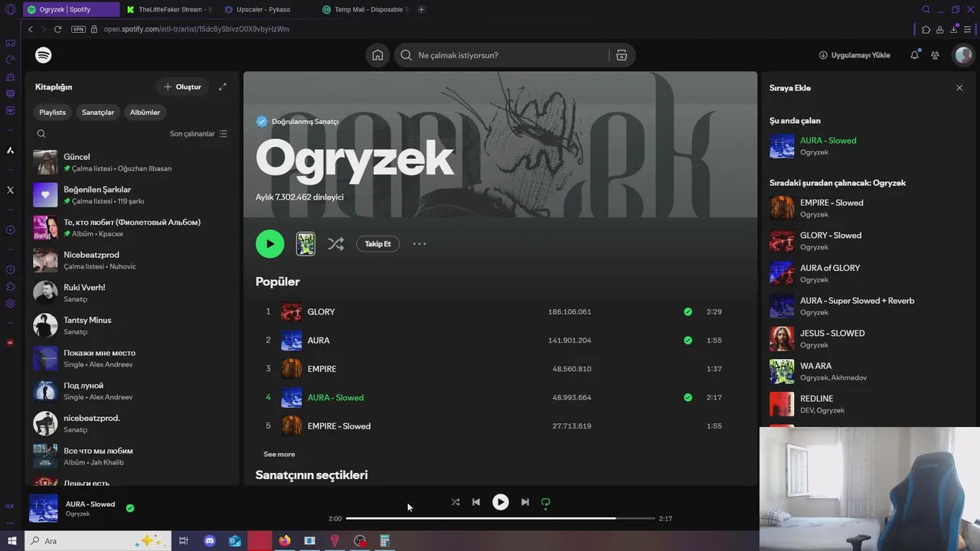Toggle the VPN badge in address bar
980x551 pixels.
pyautogui.click(x=78, y=29)
